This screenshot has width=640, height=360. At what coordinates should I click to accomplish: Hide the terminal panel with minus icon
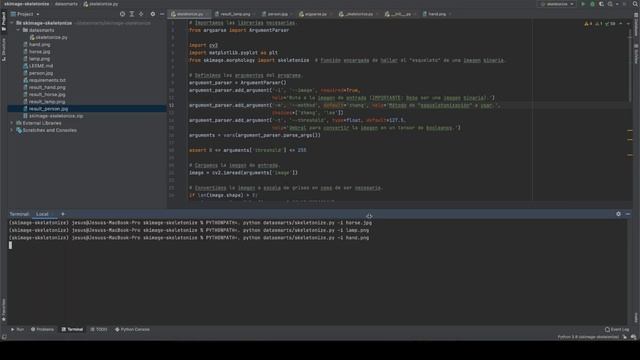[628, 214]
